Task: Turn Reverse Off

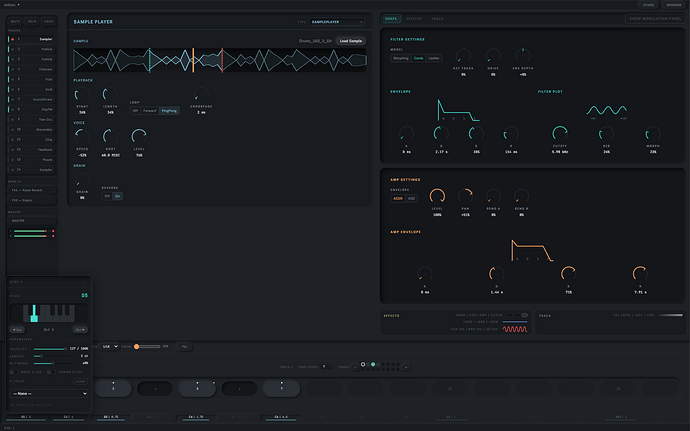Action: click(107, 196)
